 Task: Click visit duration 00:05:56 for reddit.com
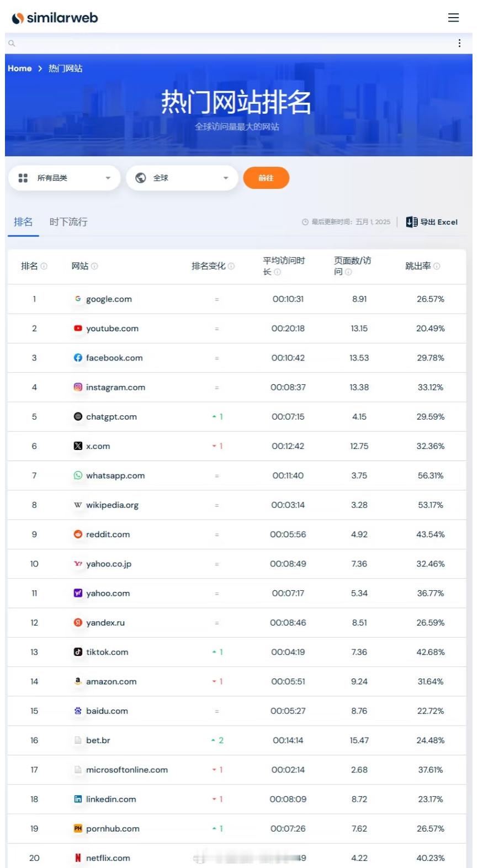pos(288,534)
